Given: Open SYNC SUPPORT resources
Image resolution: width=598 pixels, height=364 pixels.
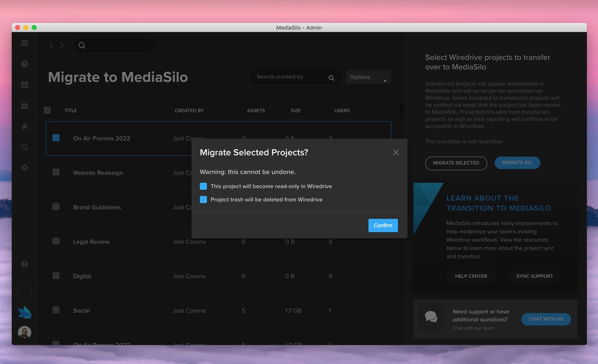Looking at the screenshot, I should coord(534,276).
